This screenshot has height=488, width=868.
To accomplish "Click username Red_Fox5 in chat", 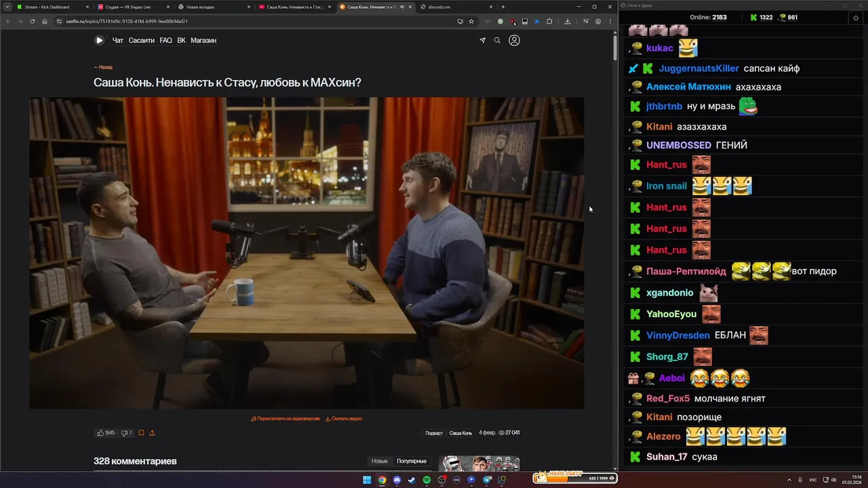I will [x=668, y=399].
